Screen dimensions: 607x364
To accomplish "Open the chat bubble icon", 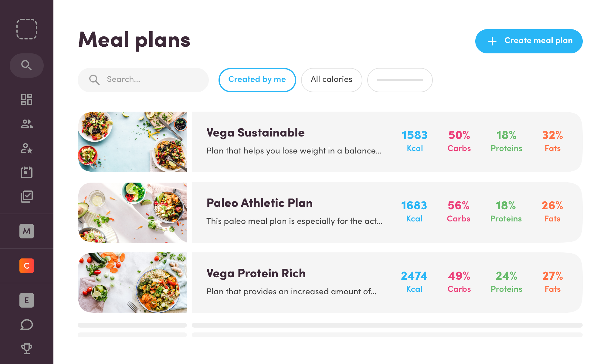I will [x=27, y=325].
